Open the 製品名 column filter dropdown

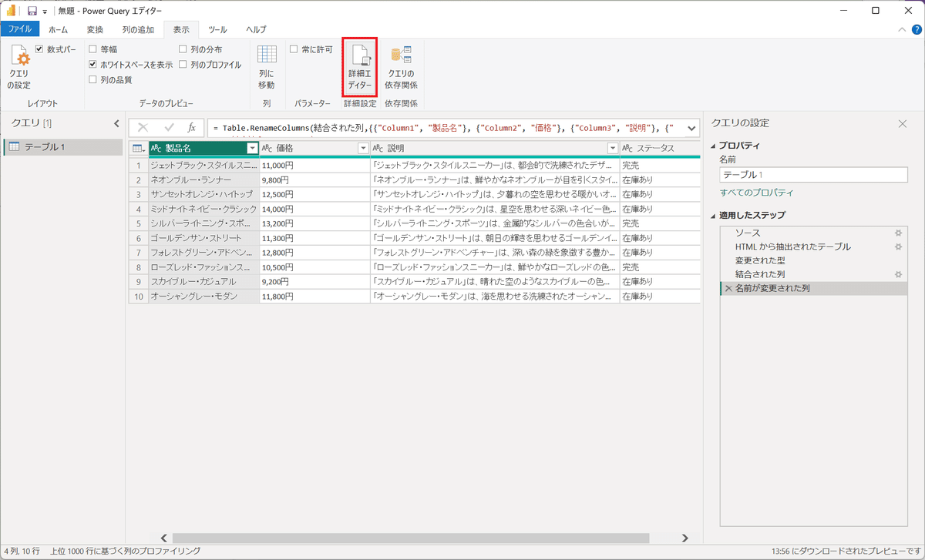251,149
